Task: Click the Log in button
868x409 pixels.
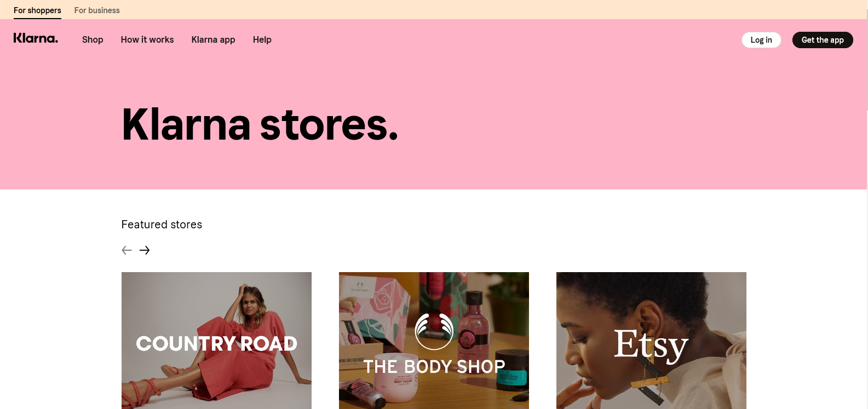Action: point(761,40)
